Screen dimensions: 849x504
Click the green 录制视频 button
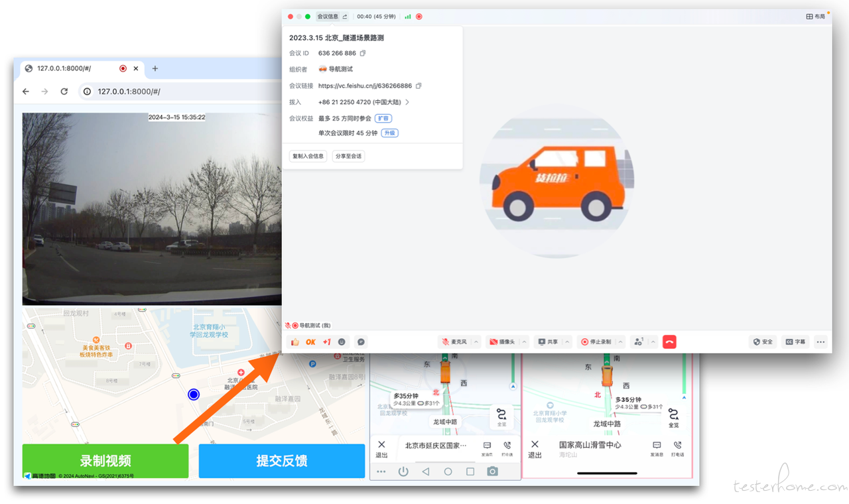point(105,461)
